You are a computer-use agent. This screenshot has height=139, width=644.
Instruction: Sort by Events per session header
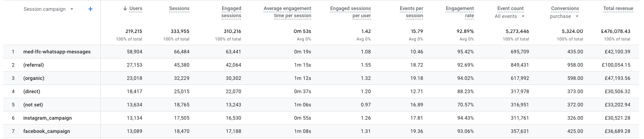coord(411,12)
